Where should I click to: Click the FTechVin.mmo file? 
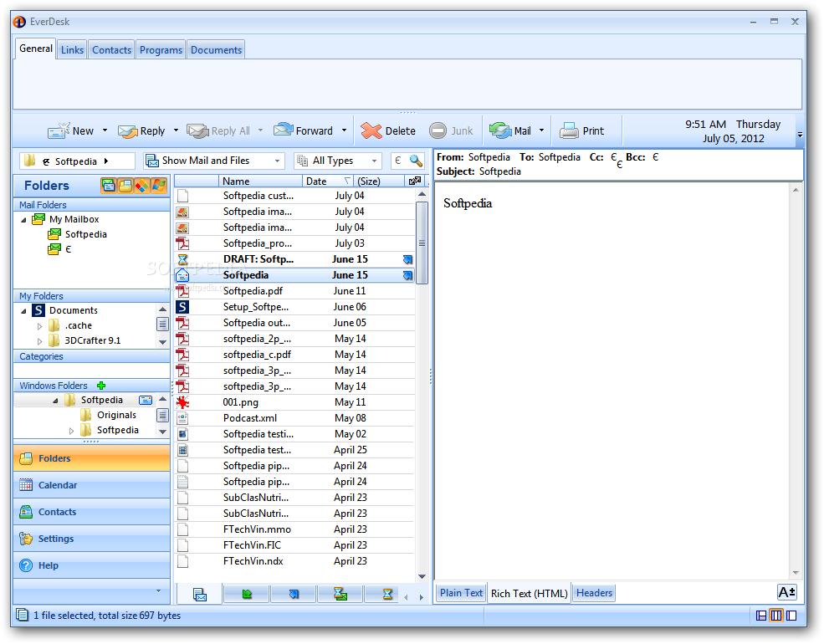(294, 529)
